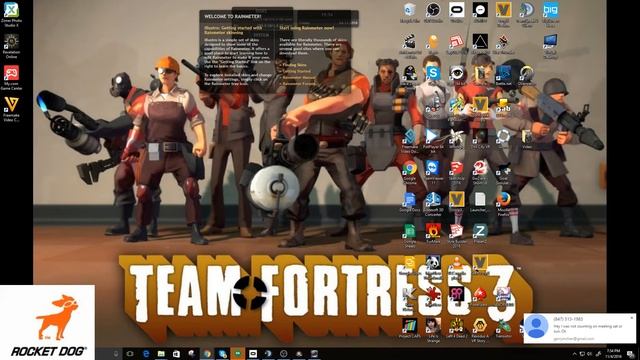Launch TeamViewer desktop shortcut
The width and height of the screenshot is (640, 360).
click(433, 172)
